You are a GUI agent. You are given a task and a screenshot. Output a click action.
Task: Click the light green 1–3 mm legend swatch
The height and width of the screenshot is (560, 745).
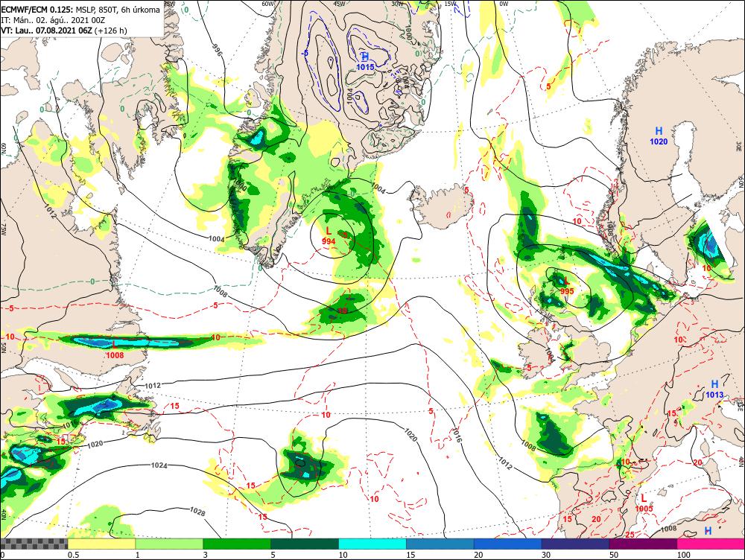point(169,544)
